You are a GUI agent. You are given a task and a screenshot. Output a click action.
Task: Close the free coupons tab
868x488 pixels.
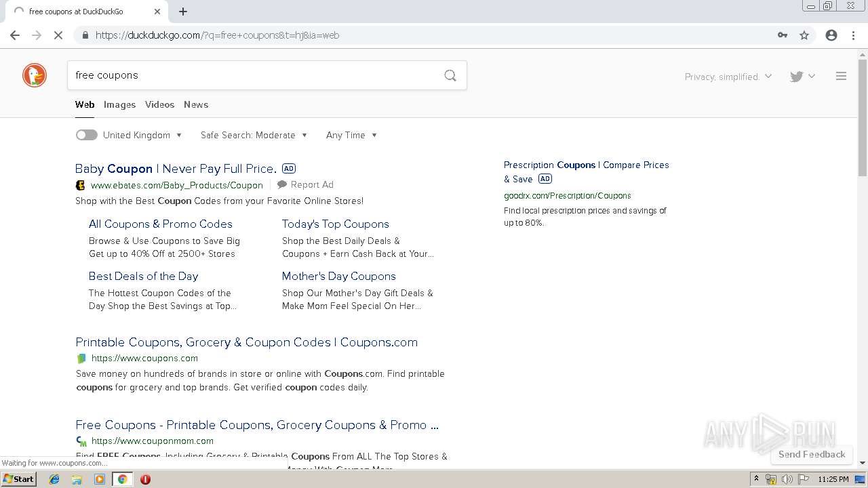point(157,12)
